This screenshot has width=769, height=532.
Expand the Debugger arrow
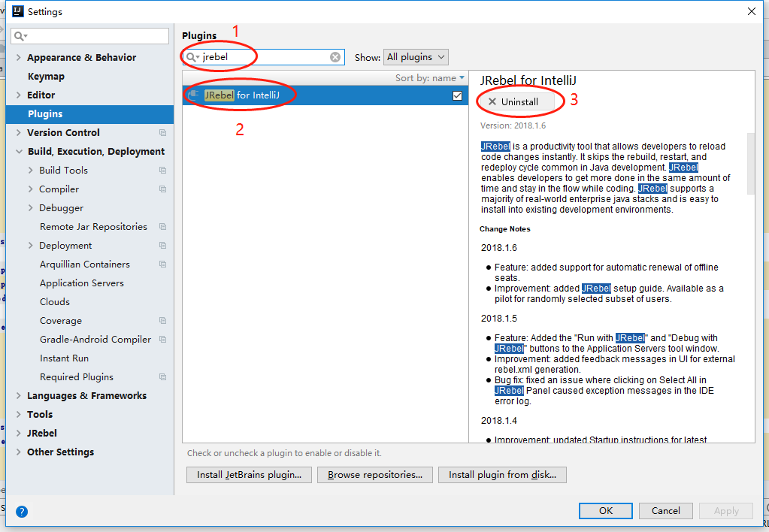30,208
